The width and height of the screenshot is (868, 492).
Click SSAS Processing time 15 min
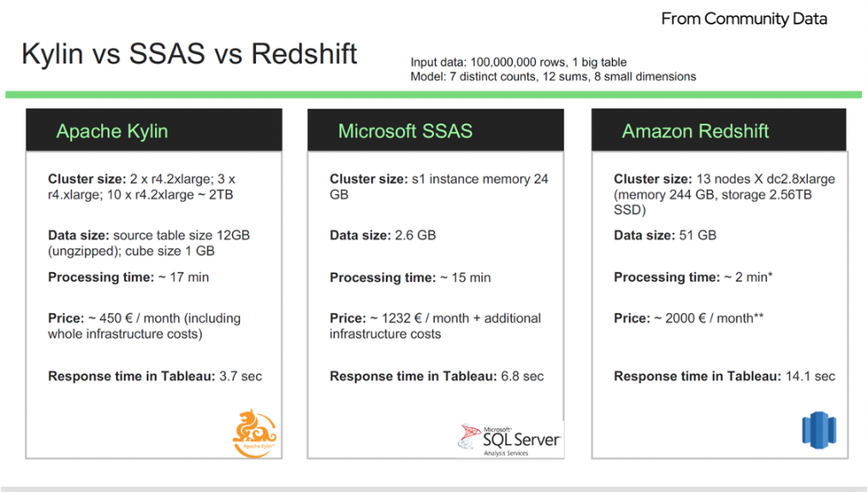click(x=410, y=277)
